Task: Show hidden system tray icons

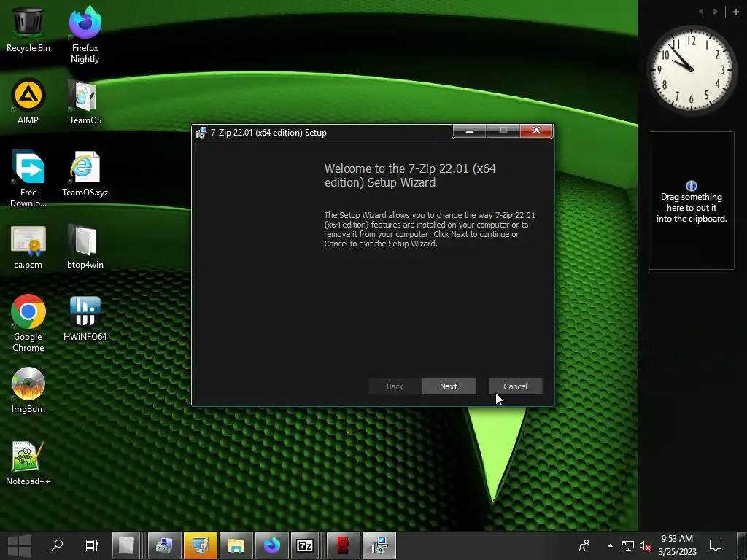Action: tap(610, 545)
